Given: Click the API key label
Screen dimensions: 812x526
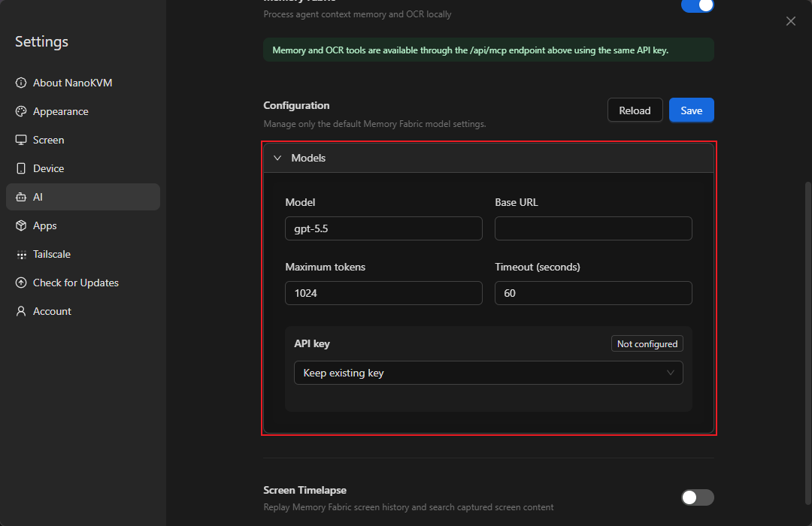Looking at the screenshot, I should pos(312,343).
